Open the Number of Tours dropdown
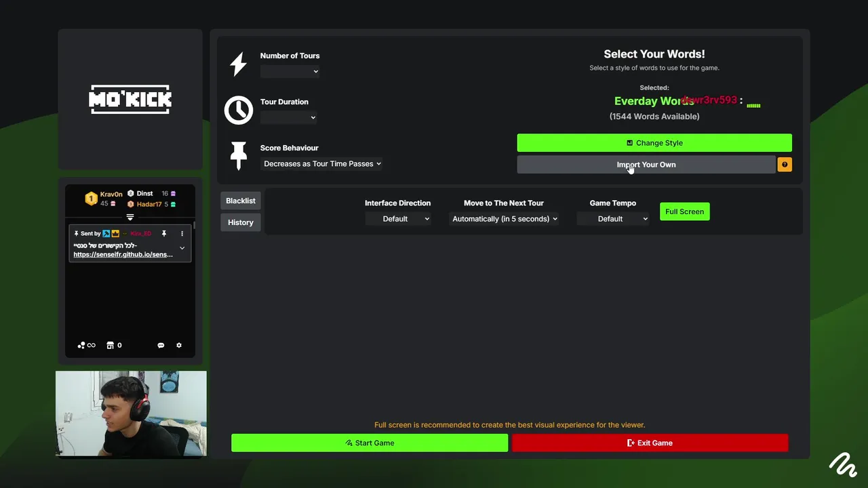The width and height of the screenshot is (868, 488). pyautogui.click(x=290, y=71)
